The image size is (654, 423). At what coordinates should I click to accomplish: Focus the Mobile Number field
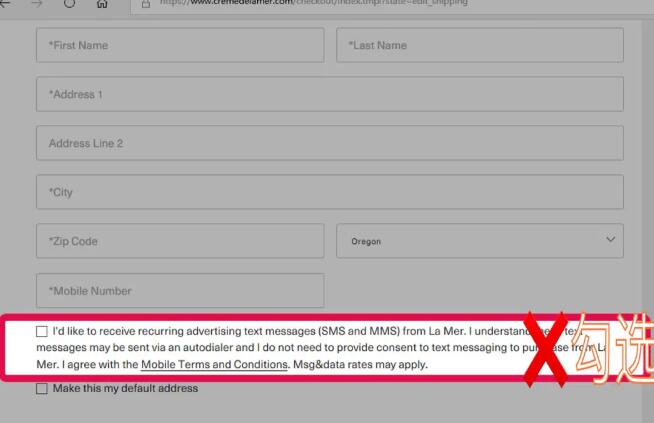(x=180, y=290)
